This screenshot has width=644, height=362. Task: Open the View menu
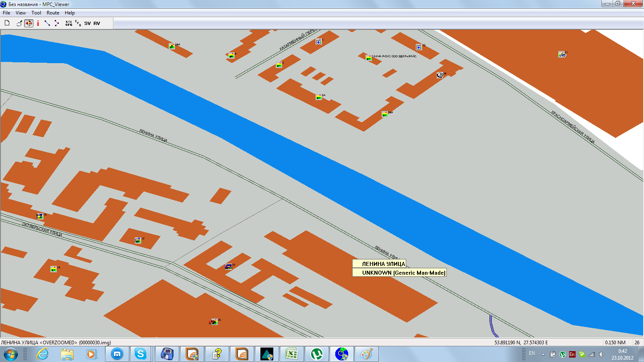tap(21, 13)
